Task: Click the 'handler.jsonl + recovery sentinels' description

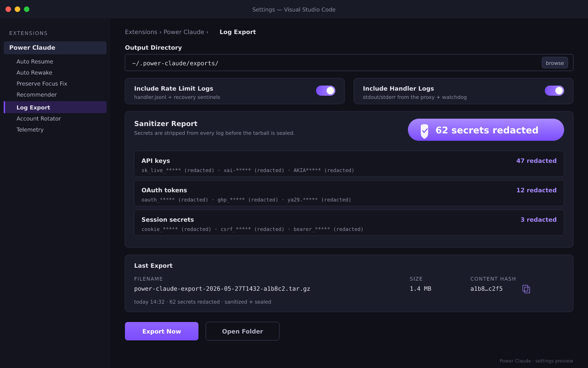Action: [x=177, y=98]
